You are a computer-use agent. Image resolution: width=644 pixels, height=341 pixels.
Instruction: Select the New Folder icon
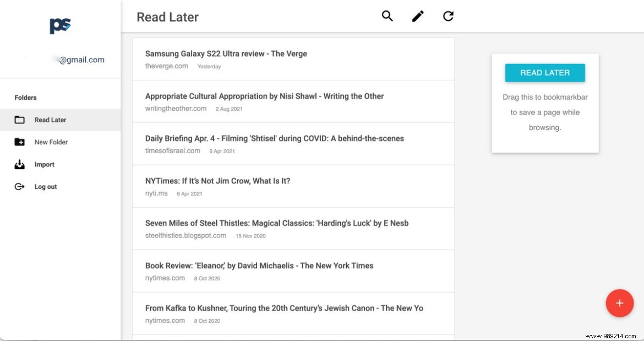[x=18, y=142]
